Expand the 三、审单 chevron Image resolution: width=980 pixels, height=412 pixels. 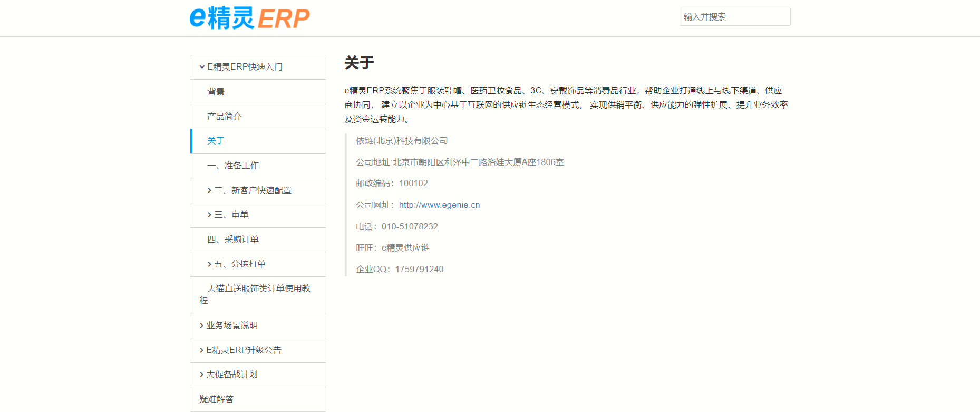[x=209, y=215]
